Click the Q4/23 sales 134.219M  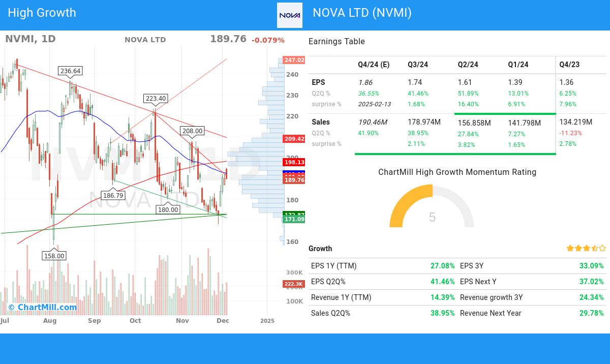pos(575,122)
